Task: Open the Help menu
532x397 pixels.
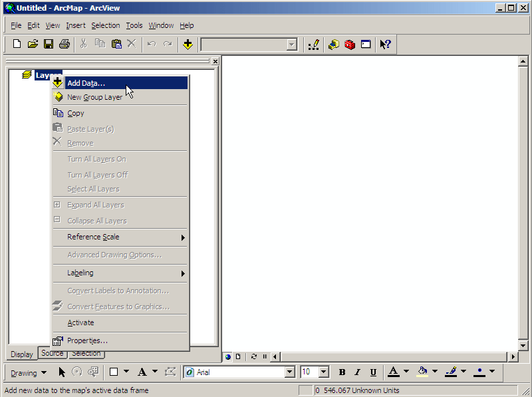Action: point(187,25)
